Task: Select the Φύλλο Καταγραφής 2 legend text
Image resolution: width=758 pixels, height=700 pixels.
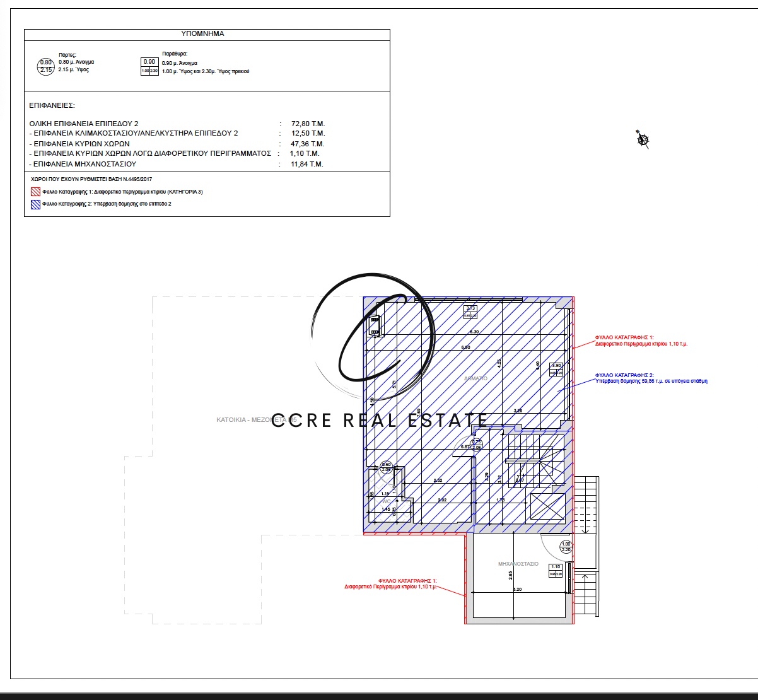Action: (x=107, y=204)
